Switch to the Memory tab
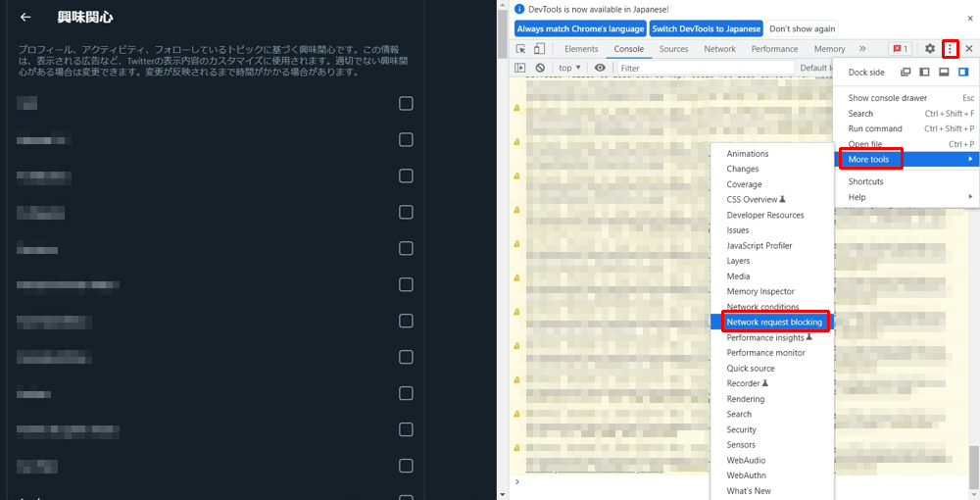The image size is (980, 500). [829, 49]
